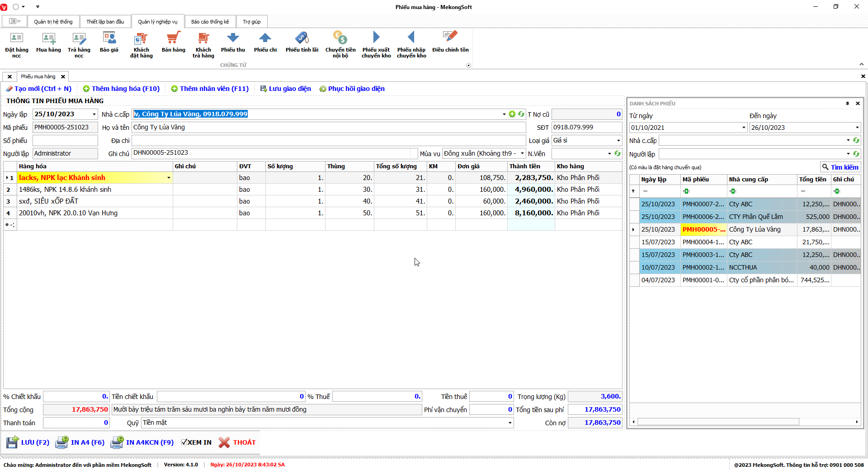Click the Tìm kiếm search button

840,167
